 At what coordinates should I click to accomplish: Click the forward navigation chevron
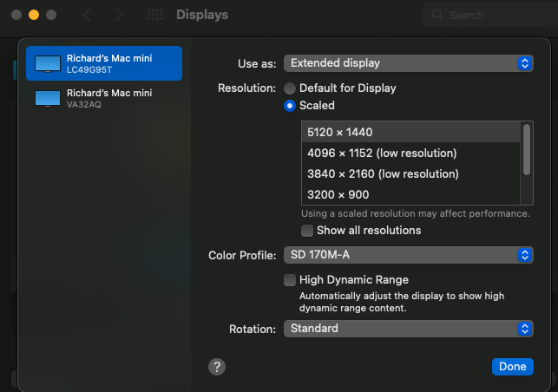(120, 15)
